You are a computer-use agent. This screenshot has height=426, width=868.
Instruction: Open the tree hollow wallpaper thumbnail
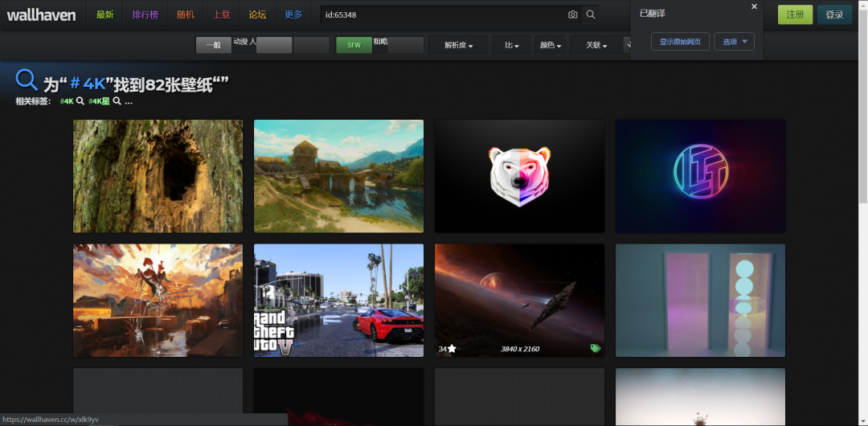[x=158, y=176]
